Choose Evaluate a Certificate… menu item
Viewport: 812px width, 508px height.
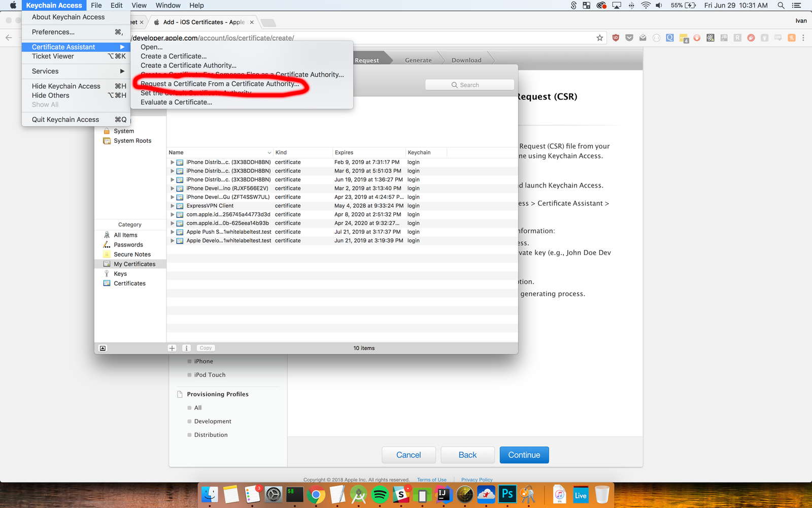[242, 102]
